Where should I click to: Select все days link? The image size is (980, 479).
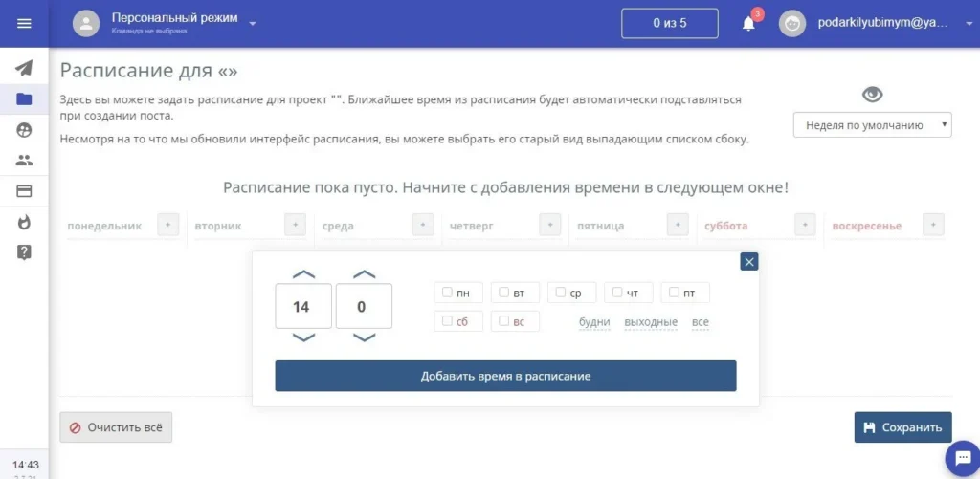point(701,323)
